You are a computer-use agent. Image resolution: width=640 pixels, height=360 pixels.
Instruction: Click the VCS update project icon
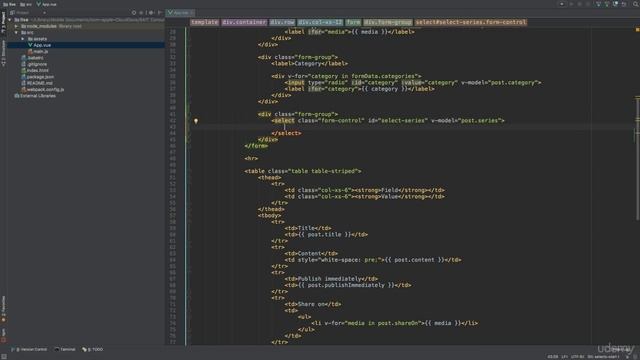tap(599, 4)
